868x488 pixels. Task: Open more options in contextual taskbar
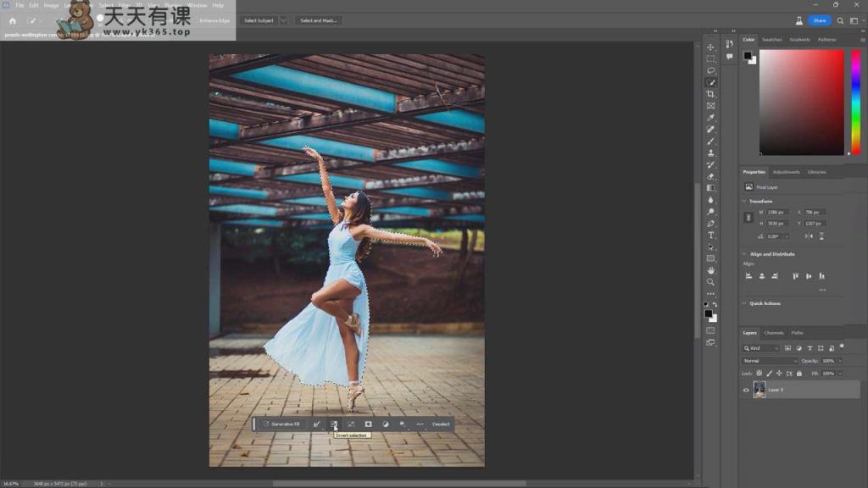pos(420,424)
